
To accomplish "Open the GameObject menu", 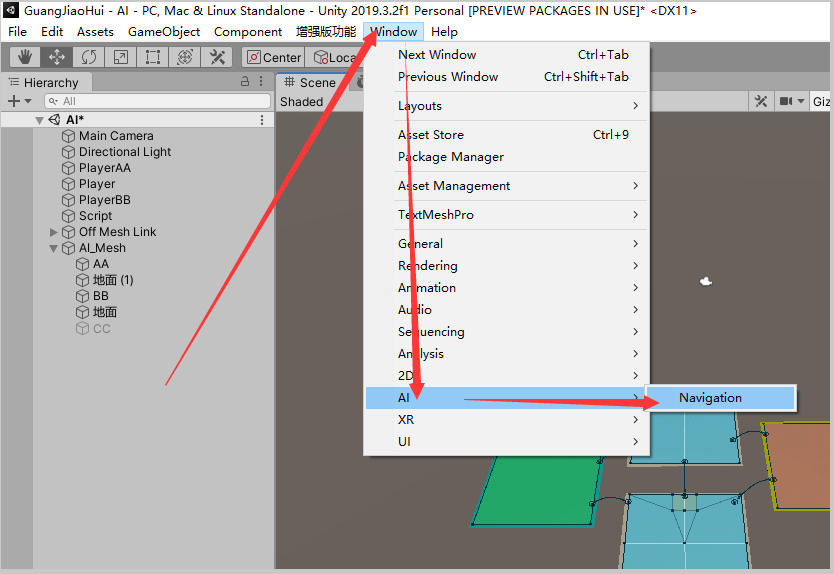I will tap(164, 32).
